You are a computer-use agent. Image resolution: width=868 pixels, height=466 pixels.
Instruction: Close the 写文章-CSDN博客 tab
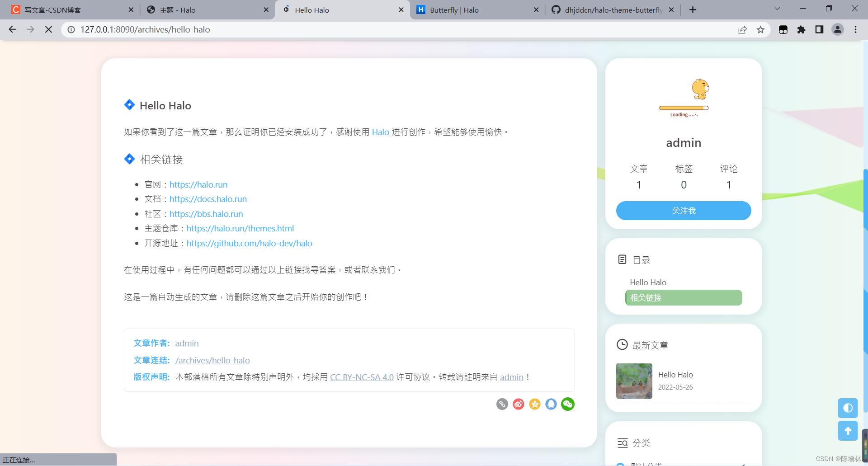[131, 9]
